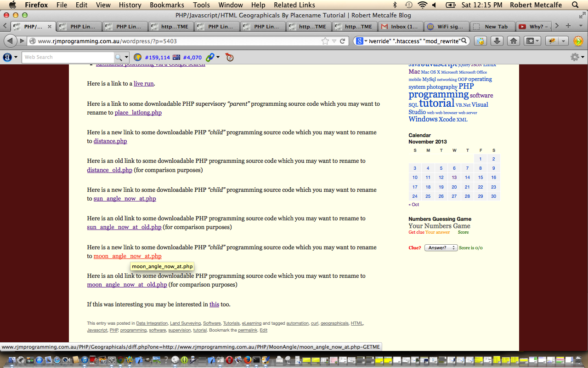
Task: Click the Forward navigation arrow button
Action: click(22, 41)
